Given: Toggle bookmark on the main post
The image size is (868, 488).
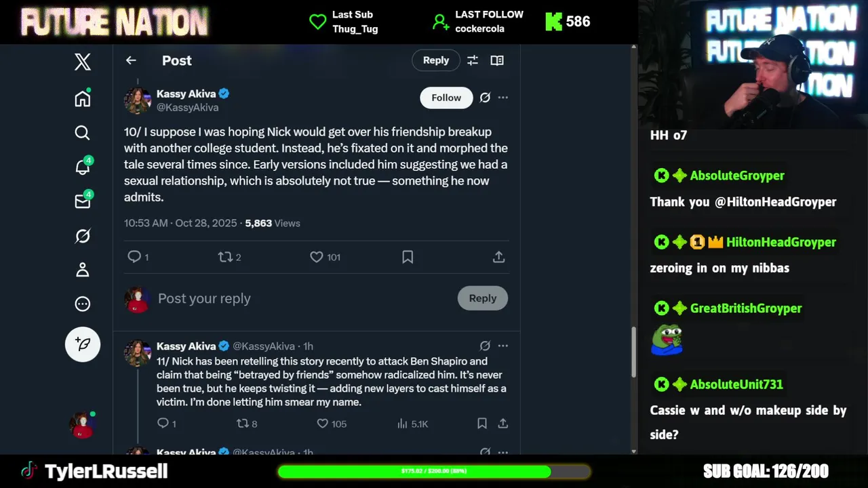Looking at the screenshot, I should click(408, 257).
